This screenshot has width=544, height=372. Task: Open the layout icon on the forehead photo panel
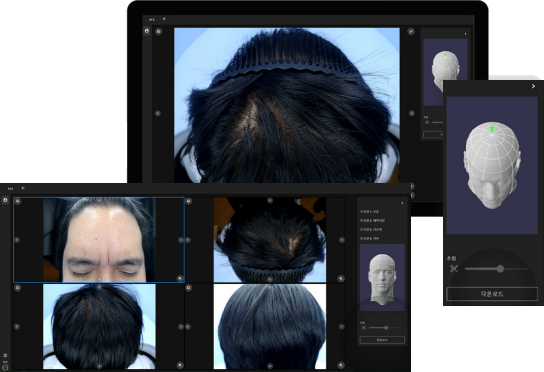point(18,201)
